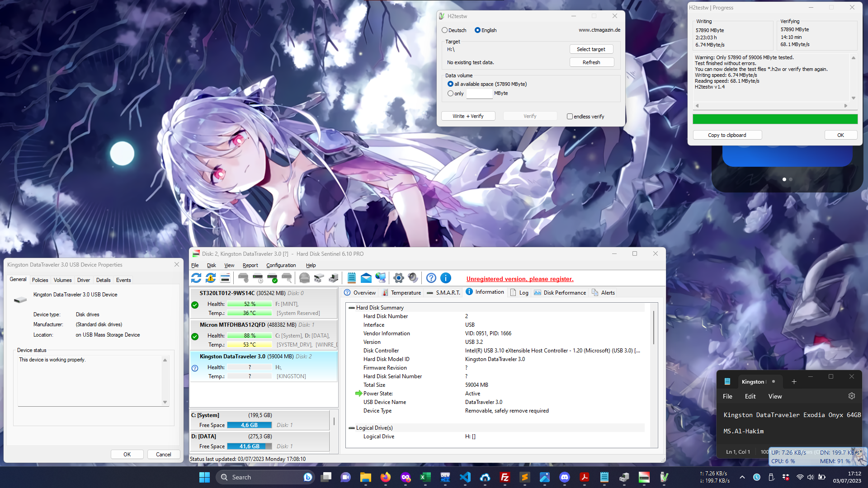Open the Notepad settings gear icon
The height and width of the screenshot is (488, 868).
[852, 396]
